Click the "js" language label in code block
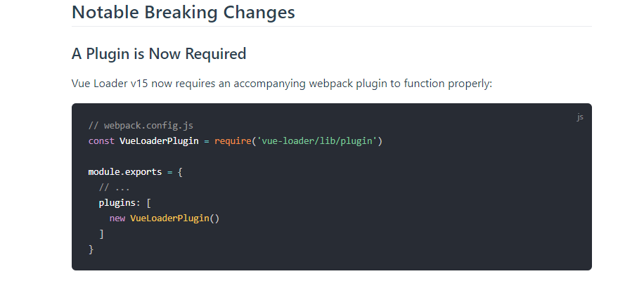The height and width of the screenshot is (288, 644). click(580, 117)
